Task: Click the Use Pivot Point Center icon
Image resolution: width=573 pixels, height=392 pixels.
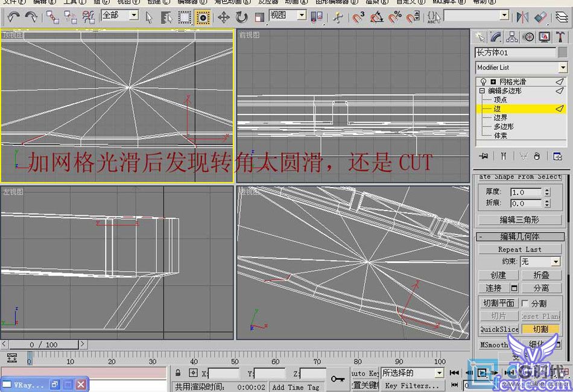Action: coord(317,17)
